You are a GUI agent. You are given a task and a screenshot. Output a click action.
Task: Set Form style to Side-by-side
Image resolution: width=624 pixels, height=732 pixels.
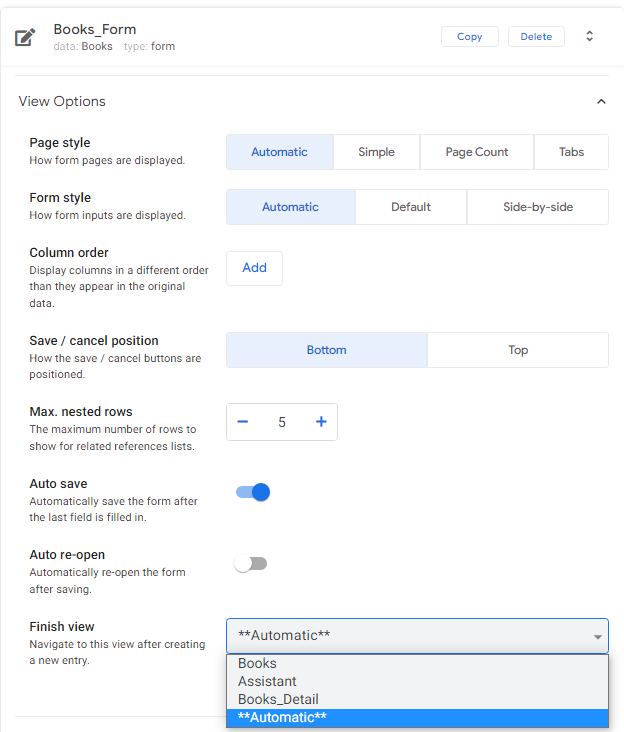click(x=537, y=207)
